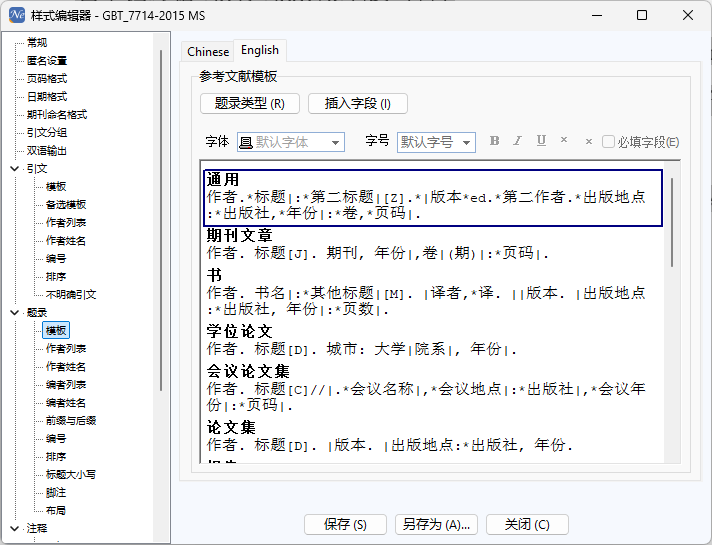Click the 另存为 (A)... button
Viewport: 712px width, 545px height.
pyautogui.click(x=436, y=525)
